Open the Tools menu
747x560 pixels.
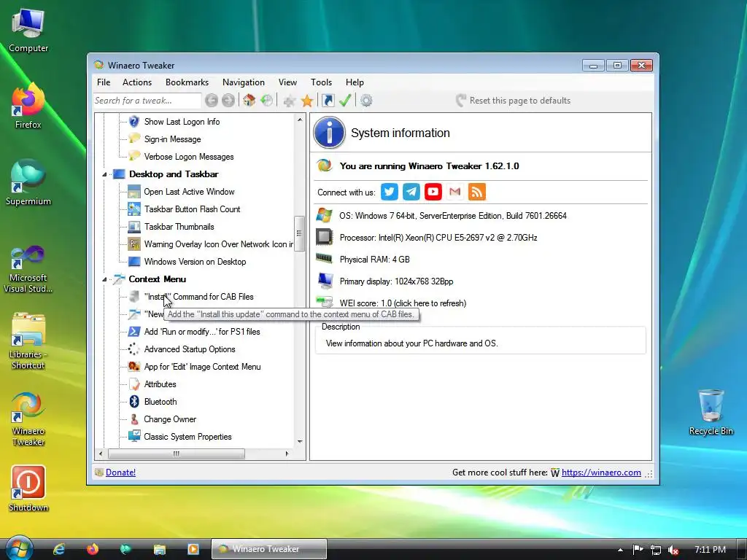[321, 82]
